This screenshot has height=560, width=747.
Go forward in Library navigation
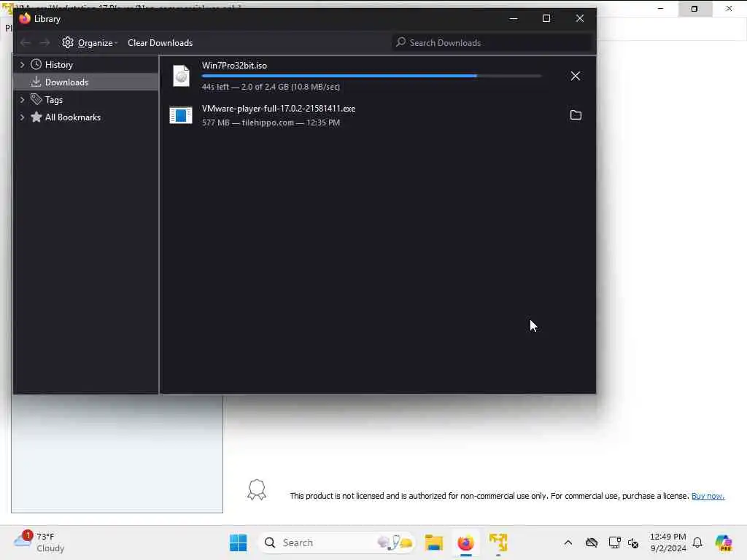pos(44,43)
